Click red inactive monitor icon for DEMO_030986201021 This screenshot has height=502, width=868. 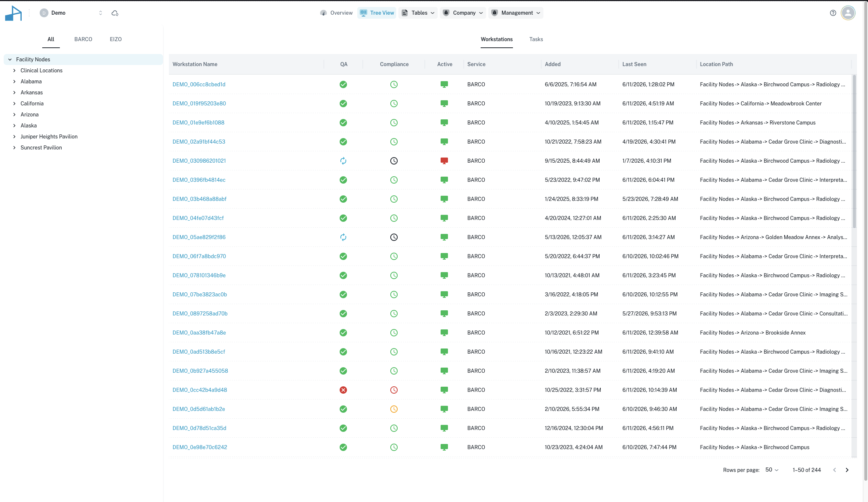point(444,161)
